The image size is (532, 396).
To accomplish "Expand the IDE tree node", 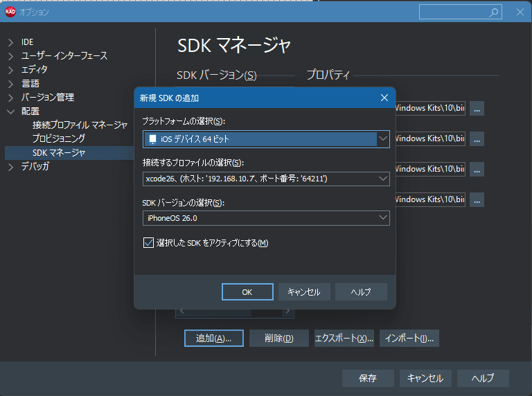I will point(10,42).
